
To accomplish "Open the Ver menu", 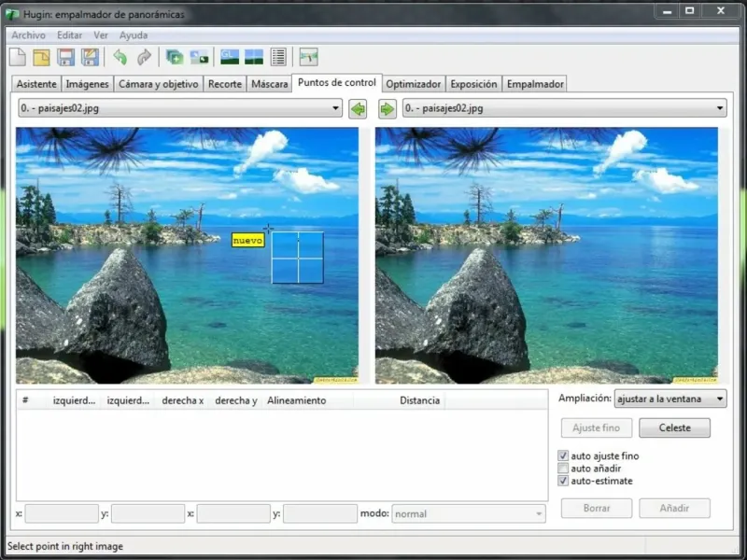I will pos(101,35).
